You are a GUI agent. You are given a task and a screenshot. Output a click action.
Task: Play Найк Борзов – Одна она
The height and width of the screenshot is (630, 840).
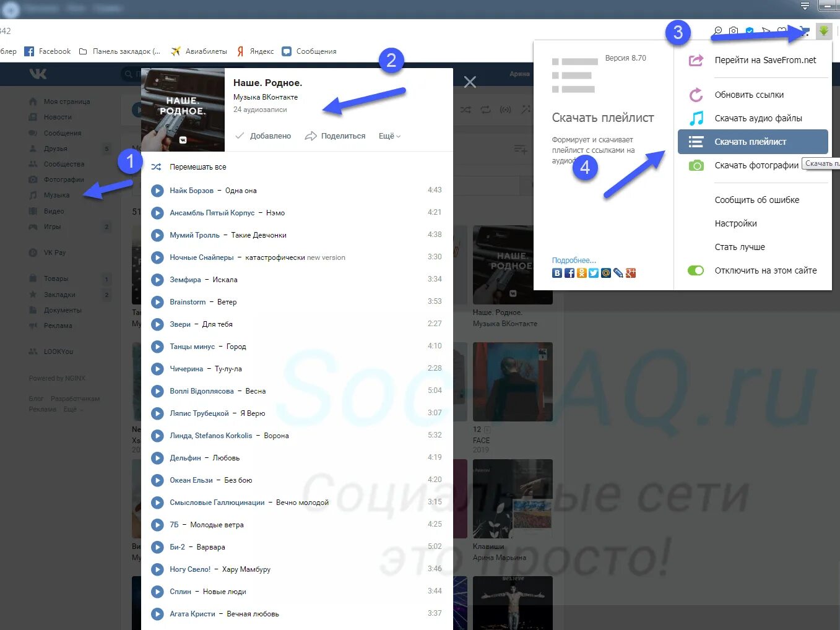click(157, 191)
